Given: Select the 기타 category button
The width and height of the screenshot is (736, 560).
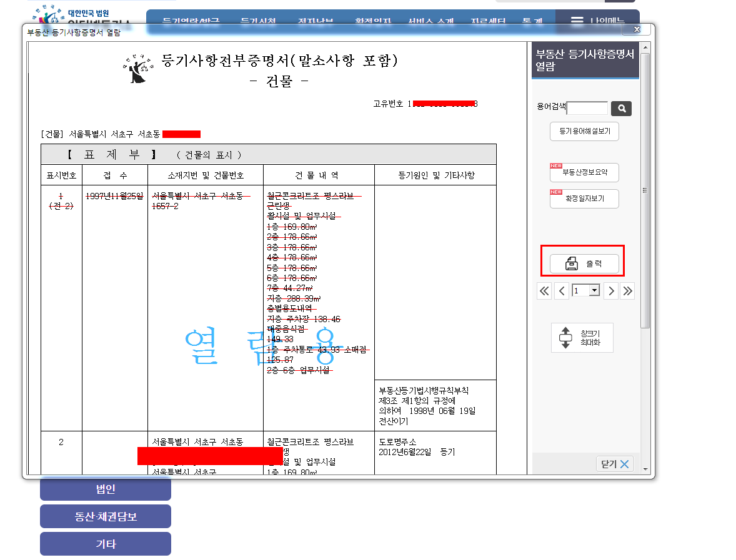Looking at the screenshot, I should 106,544.
